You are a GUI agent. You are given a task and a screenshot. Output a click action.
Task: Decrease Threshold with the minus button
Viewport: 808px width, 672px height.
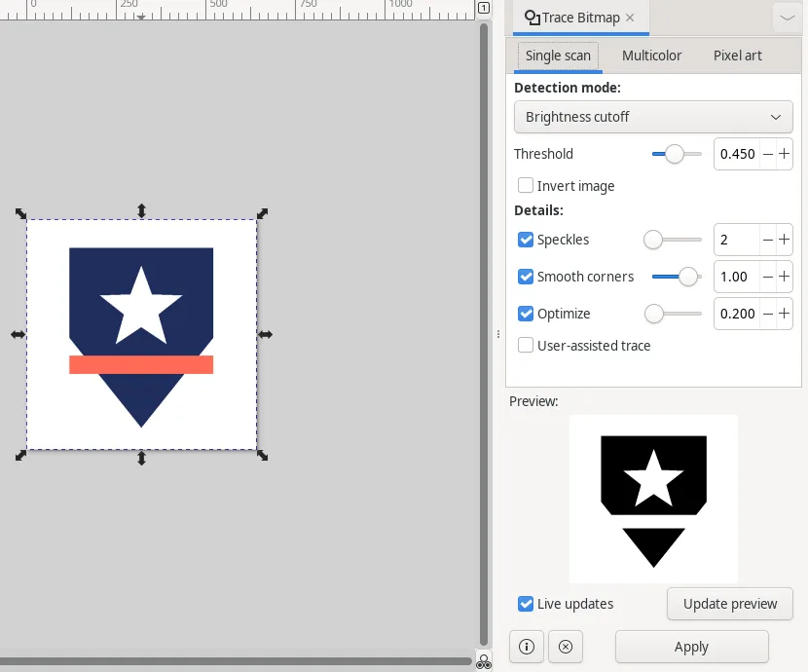[768, 154]
